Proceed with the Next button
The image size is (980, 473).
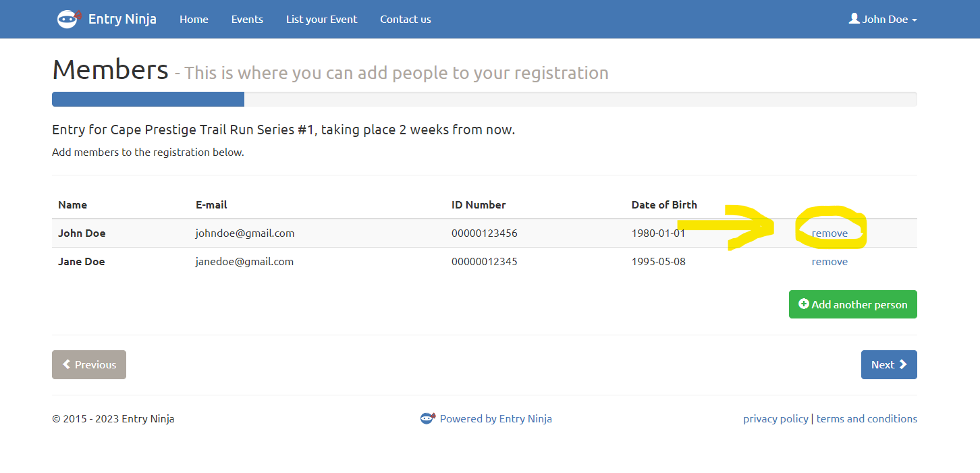(x=888, y=364)
